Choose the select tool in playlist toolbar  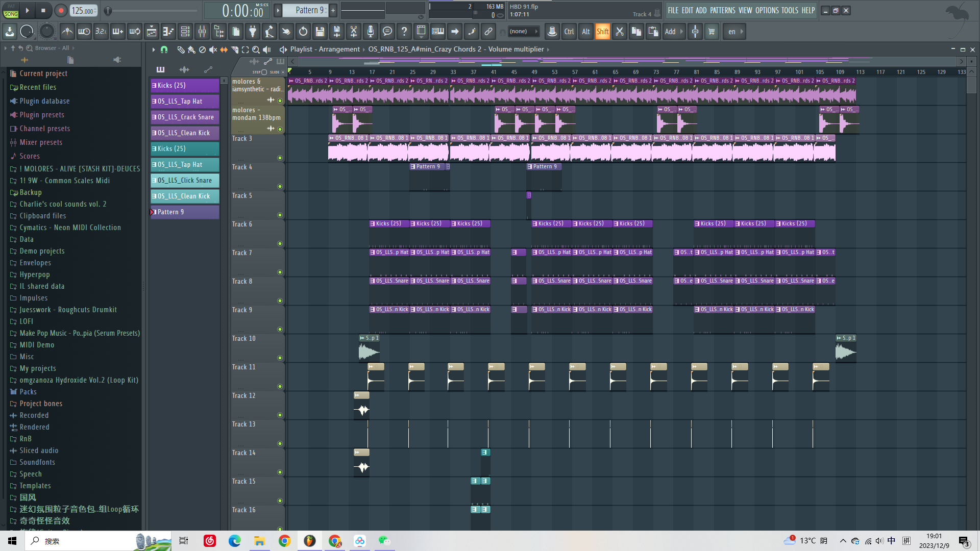pos(246,49)
